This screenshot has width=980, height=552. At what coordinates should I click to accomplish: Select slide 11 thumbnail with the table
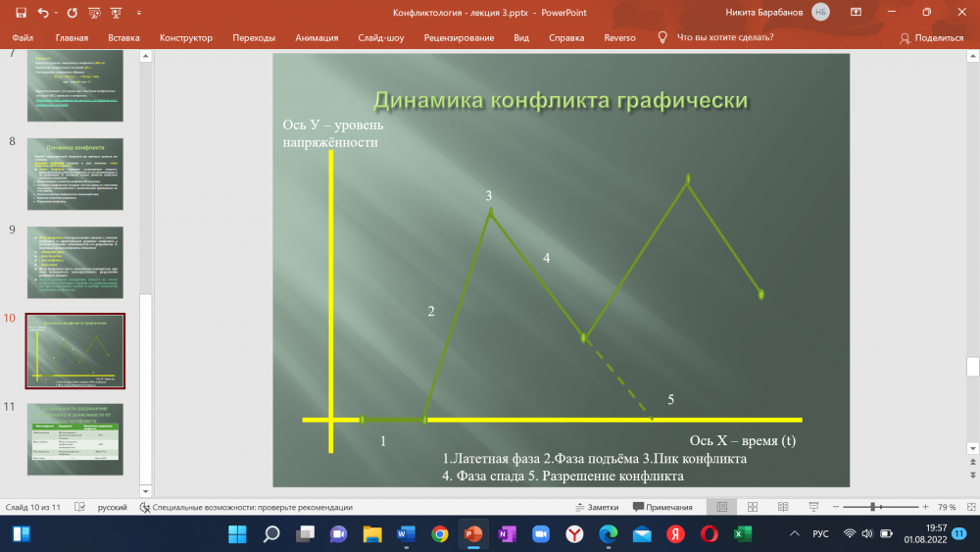click(x=75, y=439)
